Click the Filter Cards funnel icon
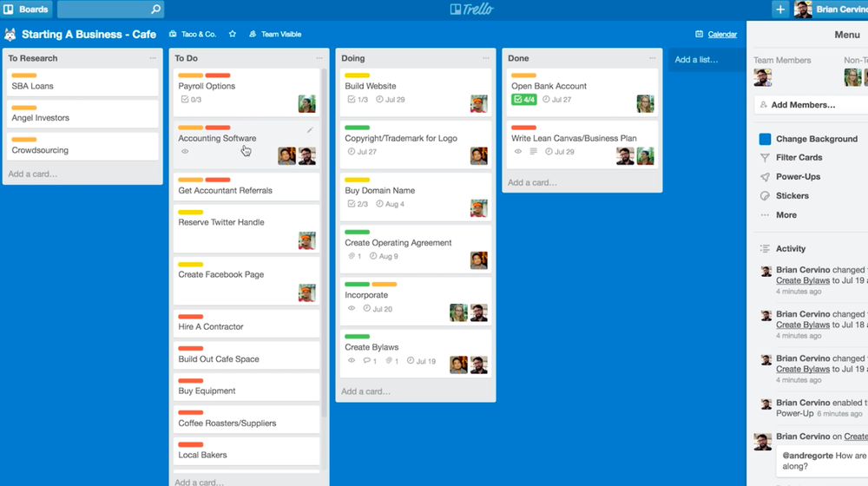Image resolution: width=868 pixels, height=486 pixels. coord(765,158)
